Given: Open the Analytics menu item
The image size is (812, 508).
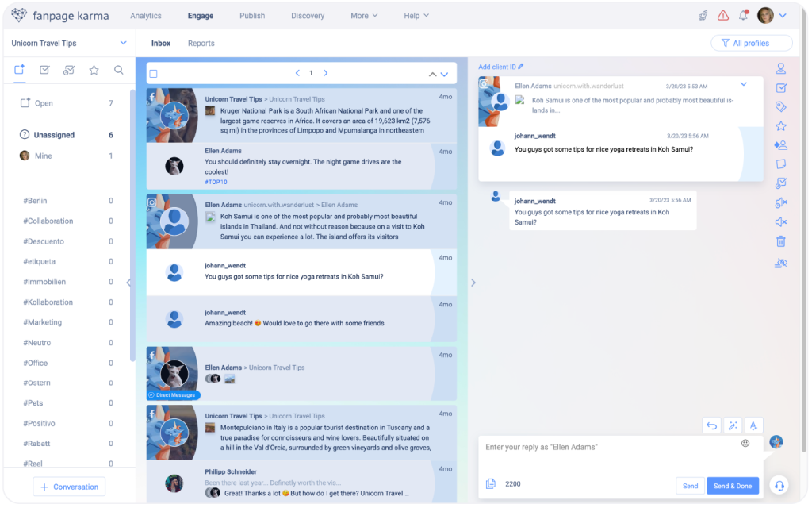Looking at the screenshot, I should [145, 16].
